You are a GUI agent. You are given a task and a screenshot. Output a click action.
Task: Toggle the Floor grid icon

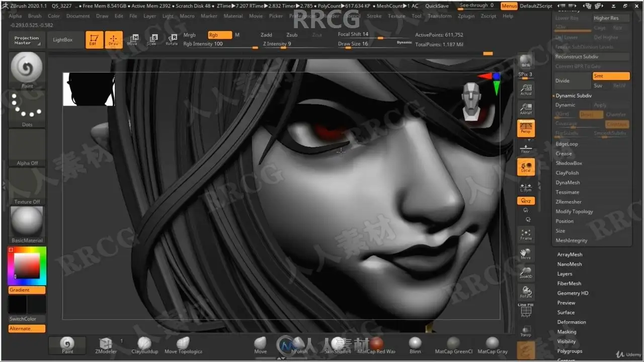(526, 148)
